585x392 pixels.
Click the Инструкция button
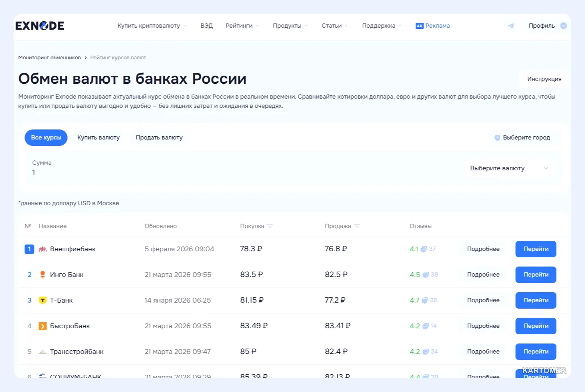click(x=544, y=79)
